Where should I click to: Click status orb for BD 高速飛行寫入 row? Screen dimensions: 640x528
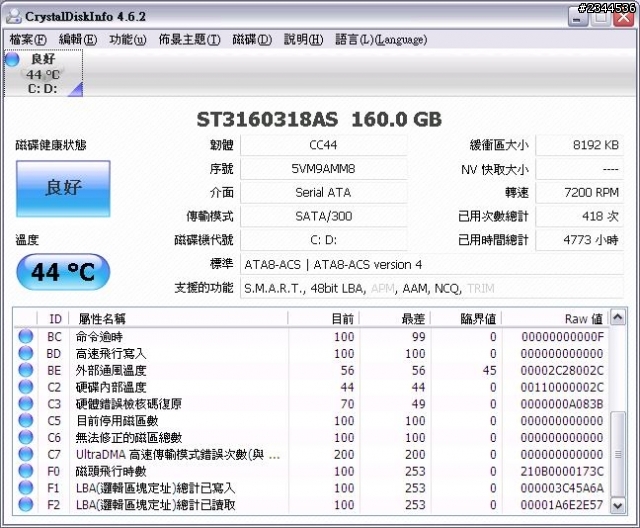(26, 353)
